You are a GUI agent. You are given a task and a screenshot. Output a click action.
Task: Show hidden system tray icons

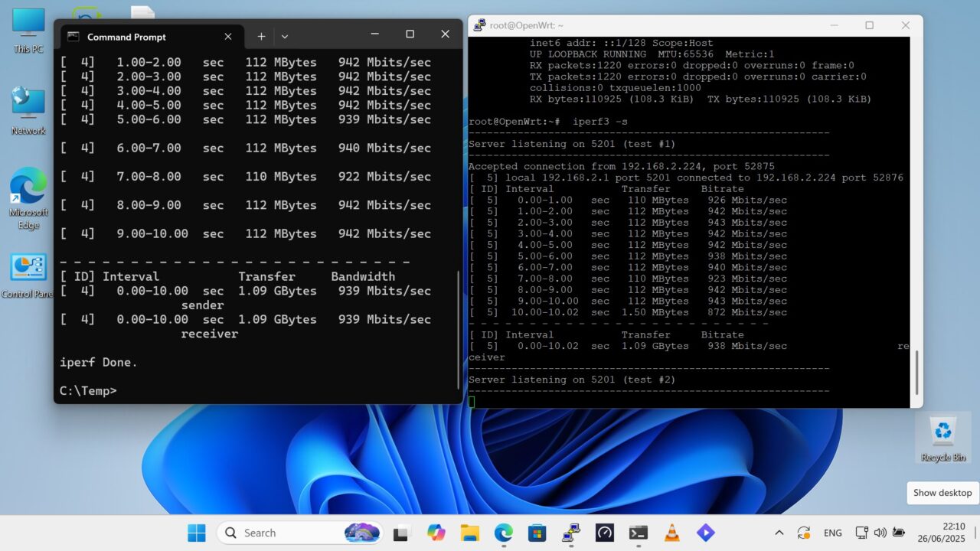(x=779, y=533)
